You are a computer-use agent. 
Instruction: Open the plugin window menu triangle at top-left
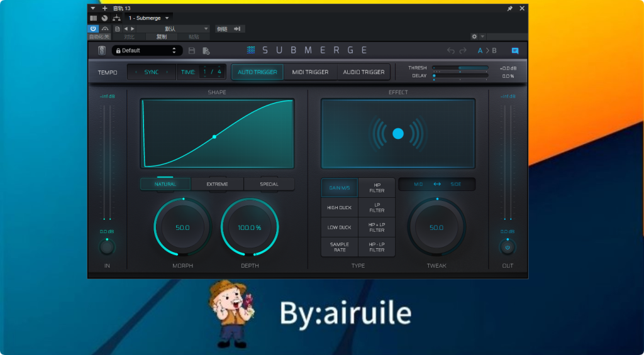coord(93,8)
